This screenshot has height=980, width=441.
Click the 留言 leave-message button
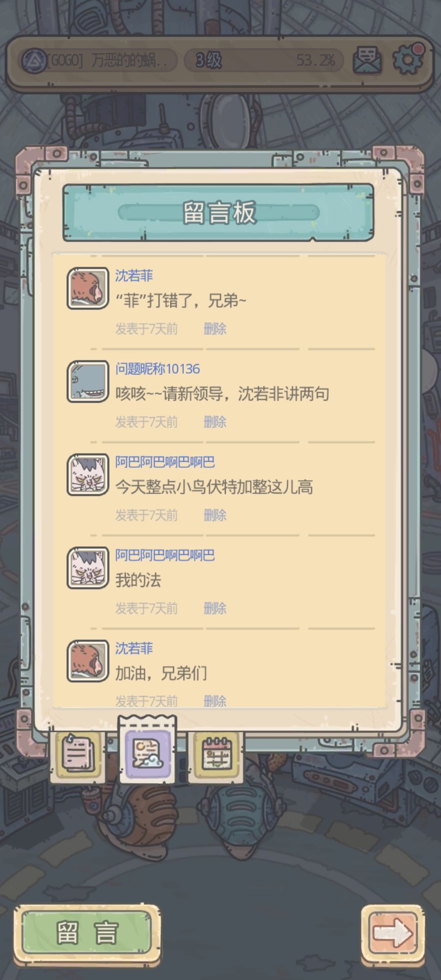pyautogui.click(x=87, y=933)
